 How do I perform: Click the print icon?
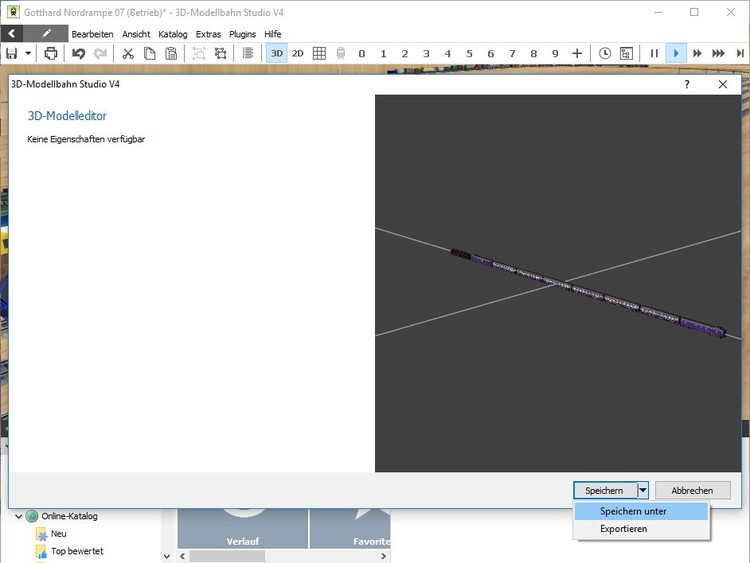pyautogui.click(x=51, y=54)
